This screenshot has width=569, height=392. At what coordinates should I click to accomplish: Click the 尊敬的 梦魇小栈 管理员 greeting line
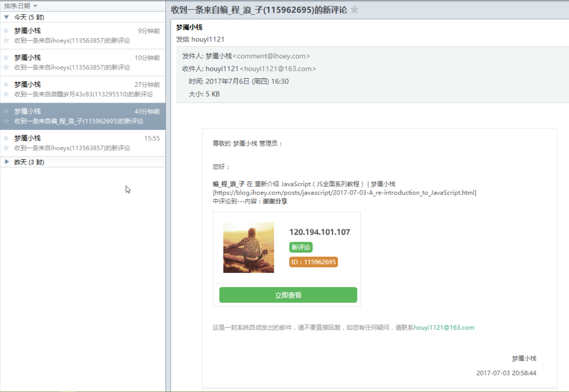(247, 144)
